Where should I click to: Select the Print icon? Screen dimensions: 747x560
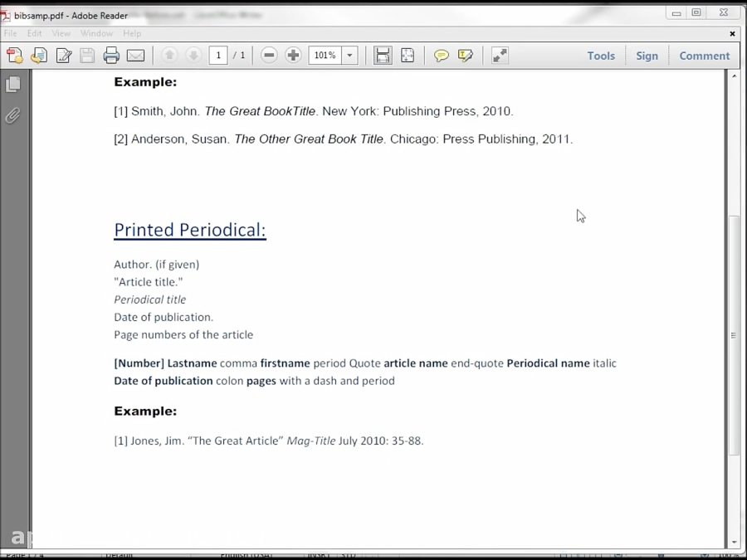click(110, 55)
